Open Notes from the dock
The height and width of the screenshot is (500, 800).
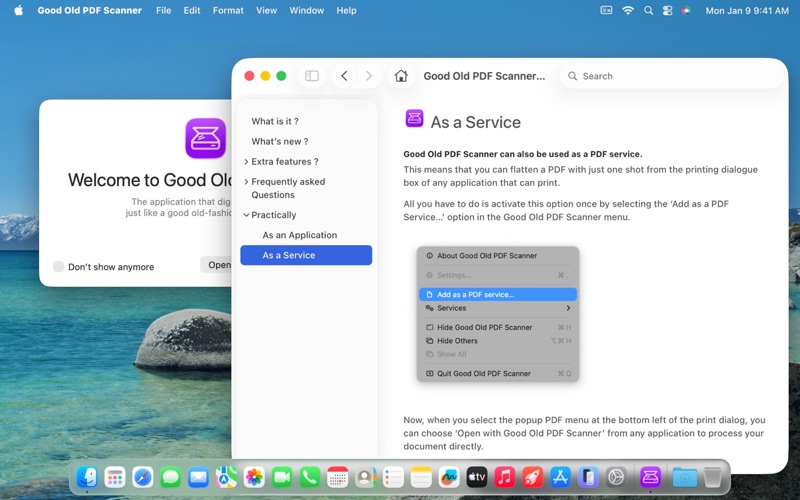(421, 478)
